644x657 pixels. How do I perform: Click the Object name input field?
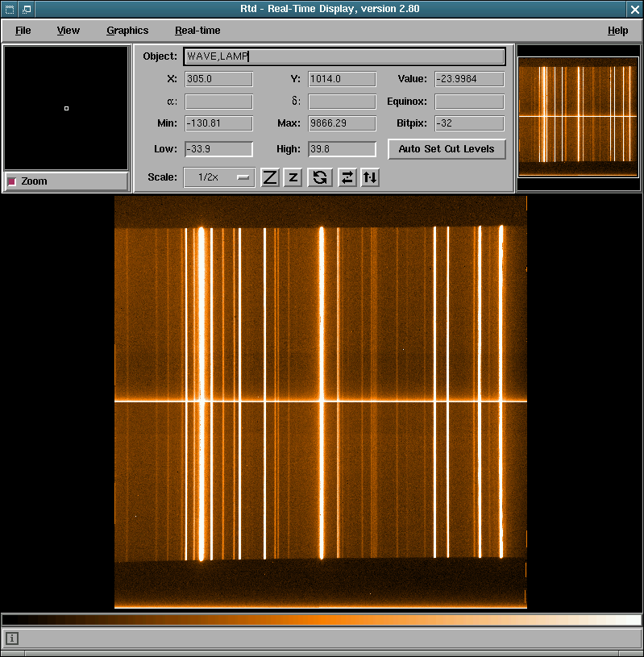coord(344,56)
